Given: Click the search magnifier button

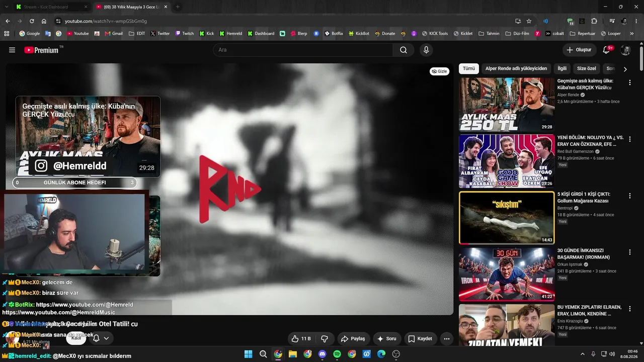Looking at the screenshot, I should (404, 50).
